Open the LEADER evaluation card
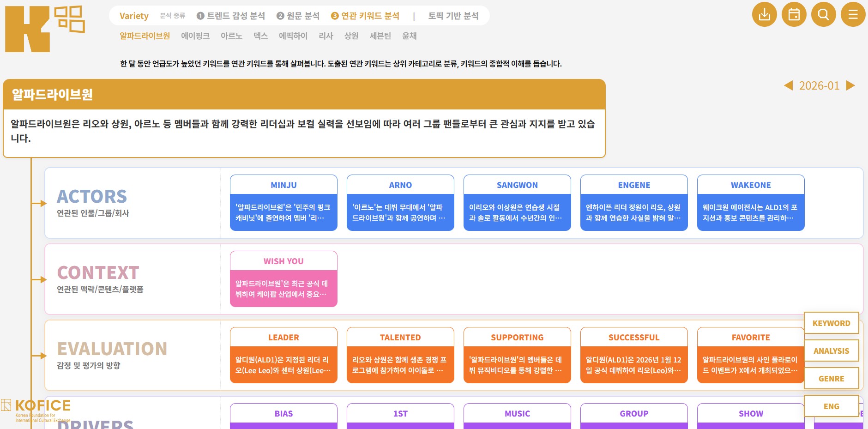 283,355
